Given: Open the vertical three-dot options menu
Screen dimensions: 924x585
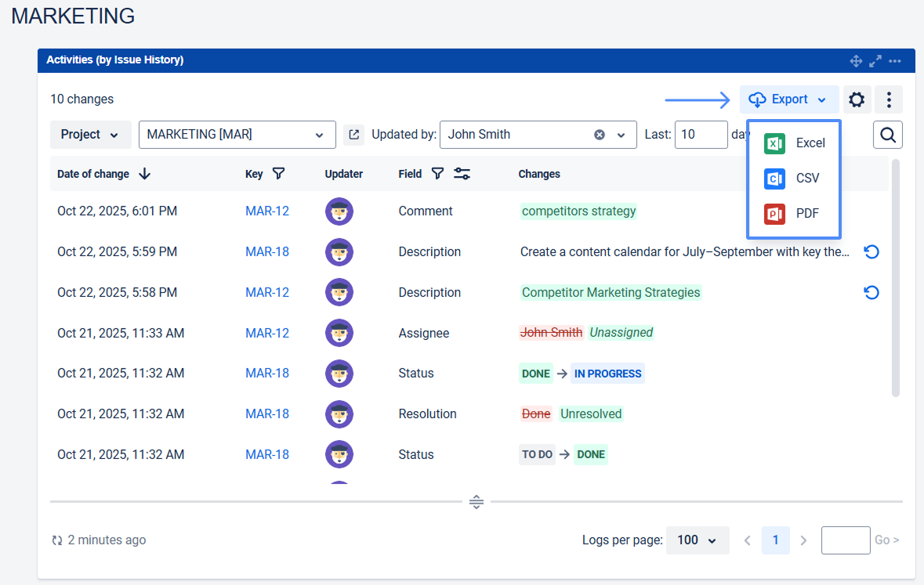Looking at the screenshot, I should pos(889,99).
